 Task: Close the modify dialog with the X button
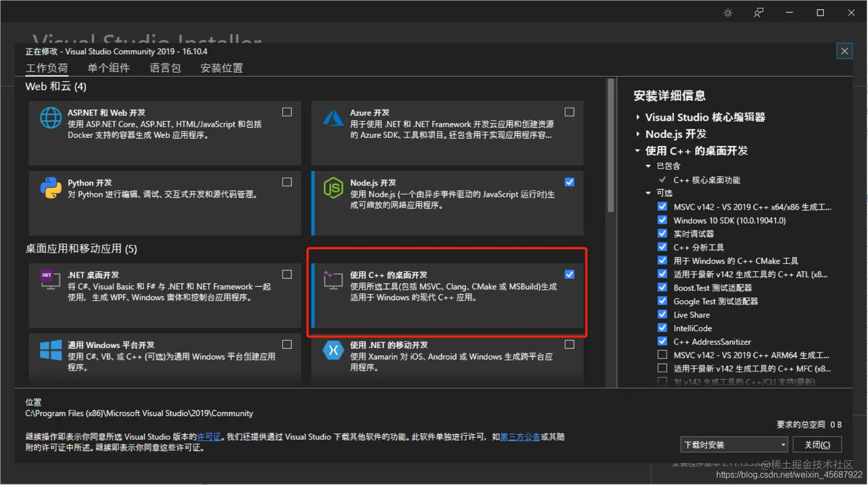point(844,51)
